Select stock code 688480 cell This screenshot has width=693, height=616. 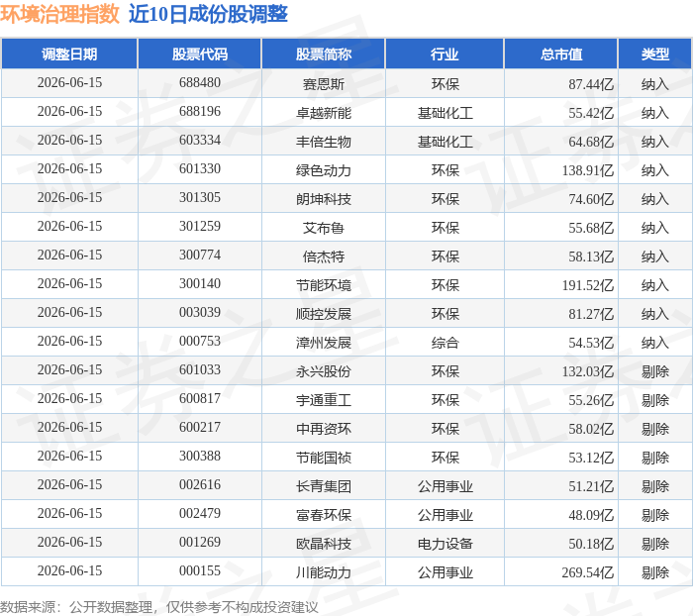click(x=200, y=82)
